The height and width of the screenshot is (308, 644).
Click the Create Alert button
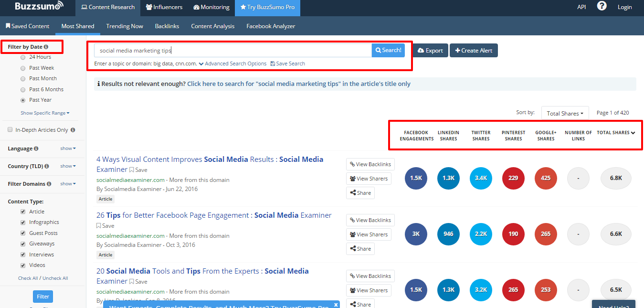(474, 50)
